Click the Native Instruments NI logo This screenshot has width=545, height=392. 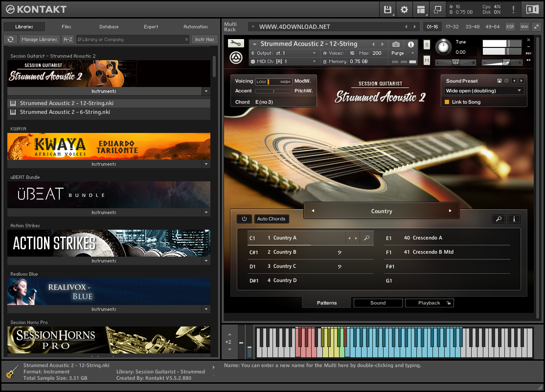[x=532, y=9]
